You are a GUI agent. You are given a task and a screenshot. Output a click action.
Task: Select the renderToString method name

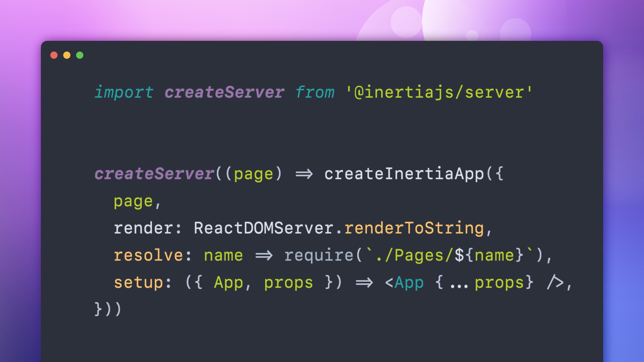coord(415,228)
